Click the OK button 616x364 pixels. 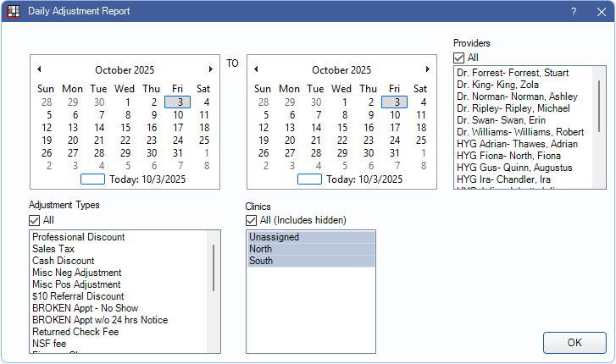tap(574, 343)
